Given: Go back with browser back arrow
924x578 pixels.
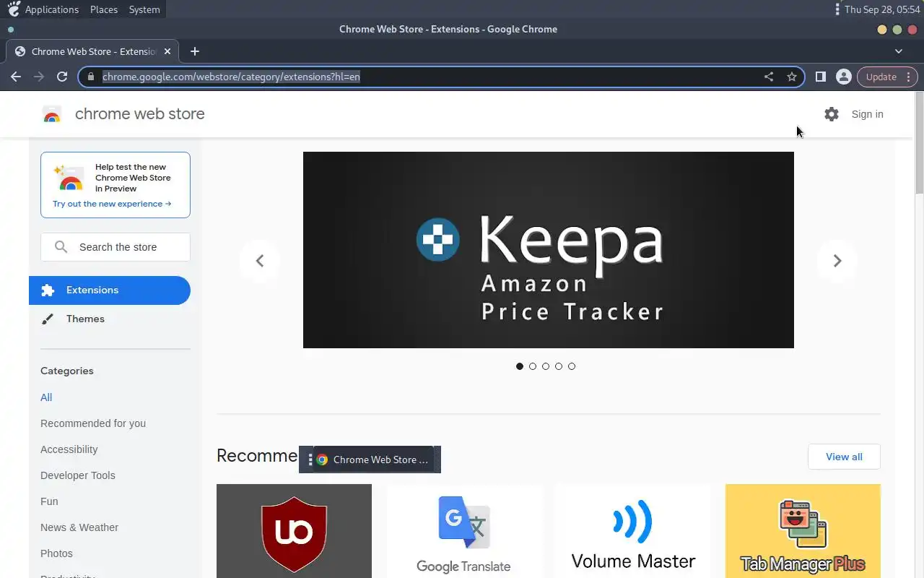Looking at the screenshot, I should 16,77.
